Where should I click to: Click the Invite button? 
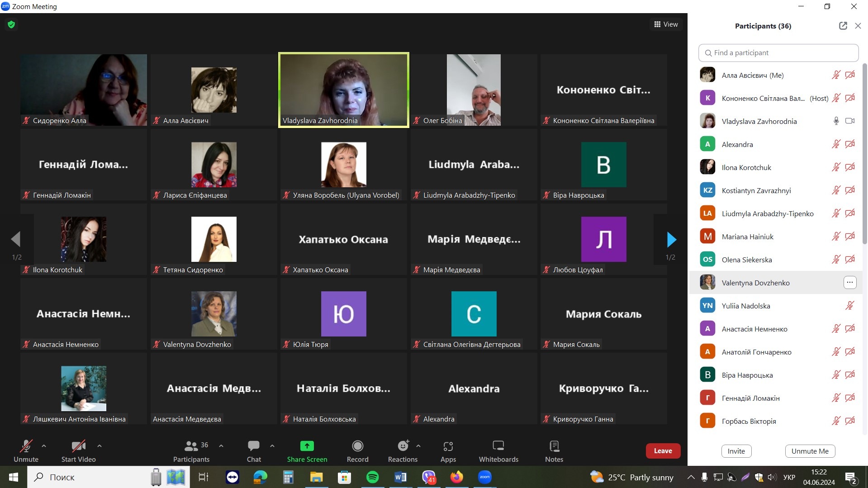click(x=736, y=451)
